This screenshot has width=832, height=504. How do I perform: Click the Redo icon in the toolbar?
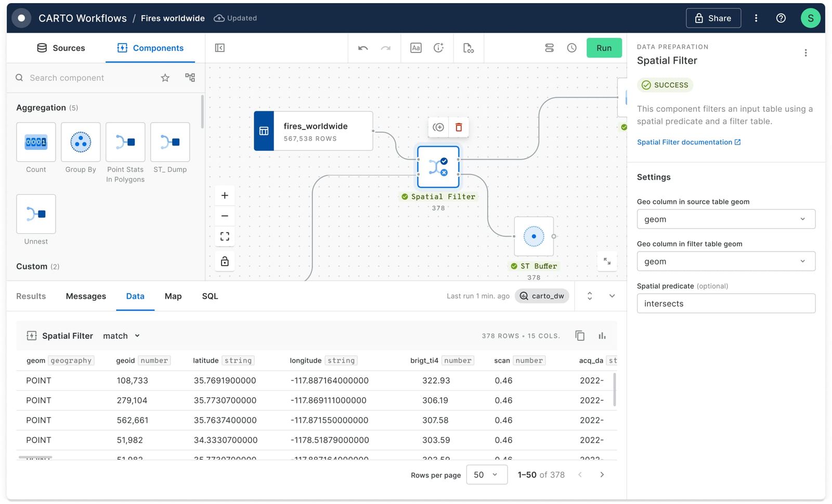pyautogui.click(x=385, y=48)
